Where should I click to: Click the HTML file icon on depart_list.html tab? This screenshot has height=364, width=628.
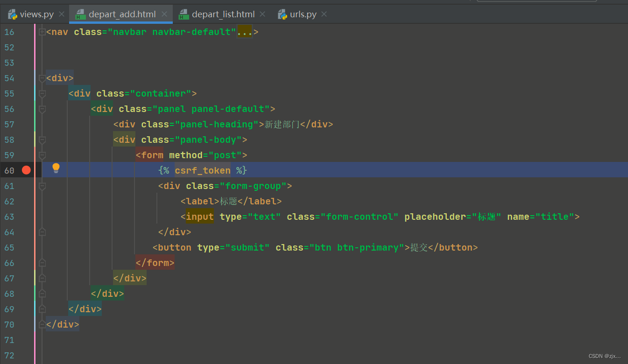click(184, 14)
